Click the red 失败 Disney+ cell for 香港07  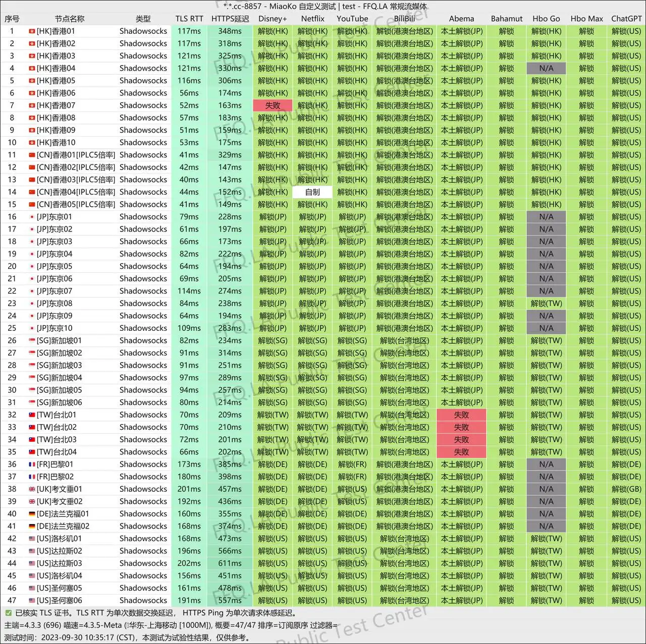(x=273, y=105)
